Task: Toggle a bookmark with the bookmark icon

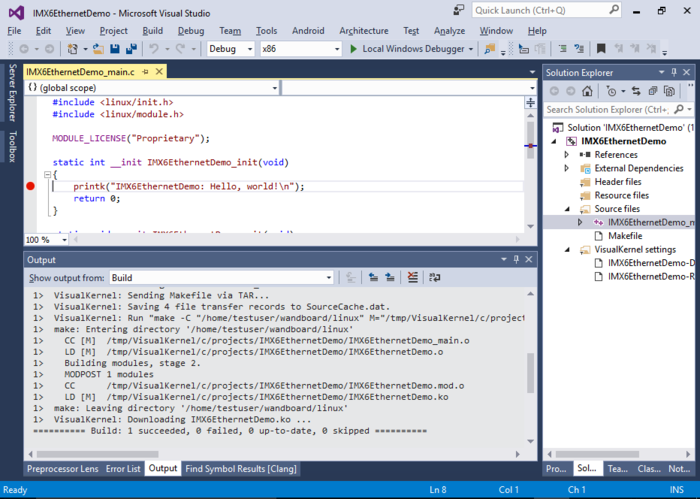Action: 601,49
